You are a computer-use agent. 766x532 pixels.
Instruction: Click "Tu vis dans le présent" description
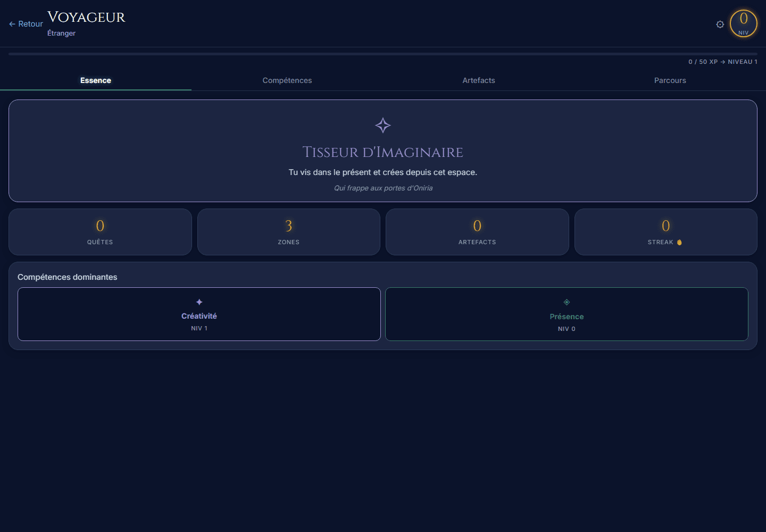coord(383,172)
